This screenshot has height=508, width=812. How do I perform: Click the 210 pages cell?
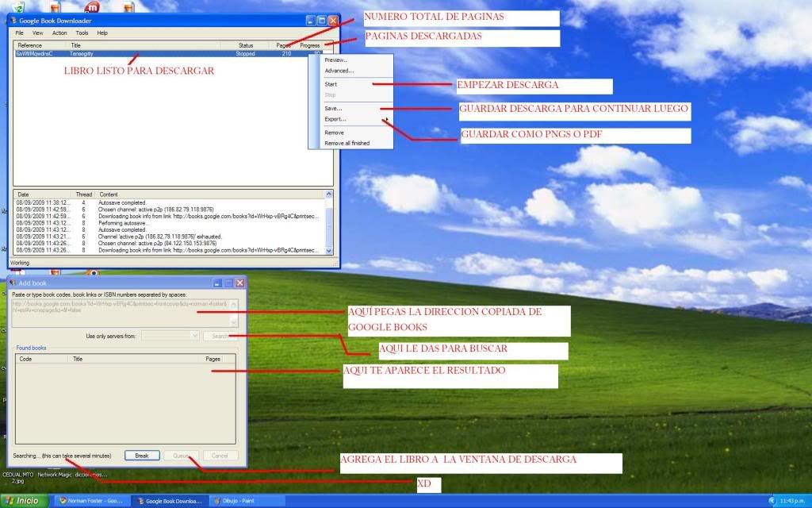(x=285, y=53)
